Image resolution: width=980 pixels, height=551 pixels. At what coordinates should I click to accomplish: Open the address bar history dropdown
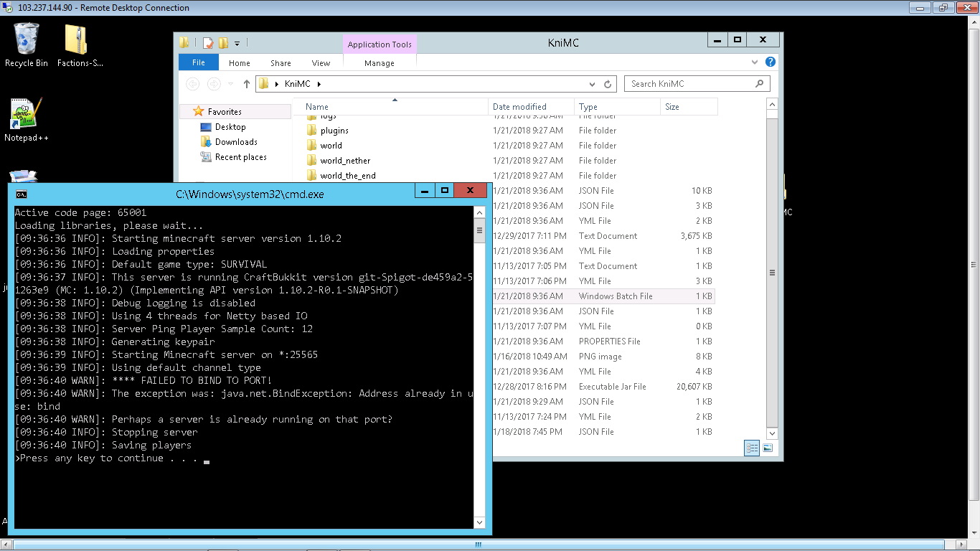click(x=592, y=84)
